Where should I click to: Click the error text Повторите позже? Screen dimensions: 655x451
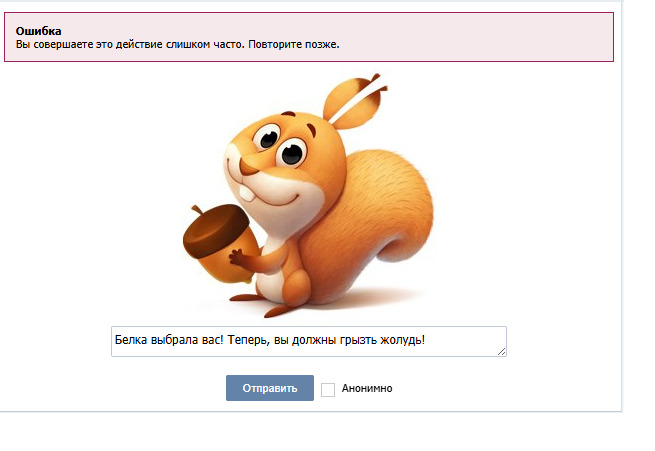[x=294, y=44]
